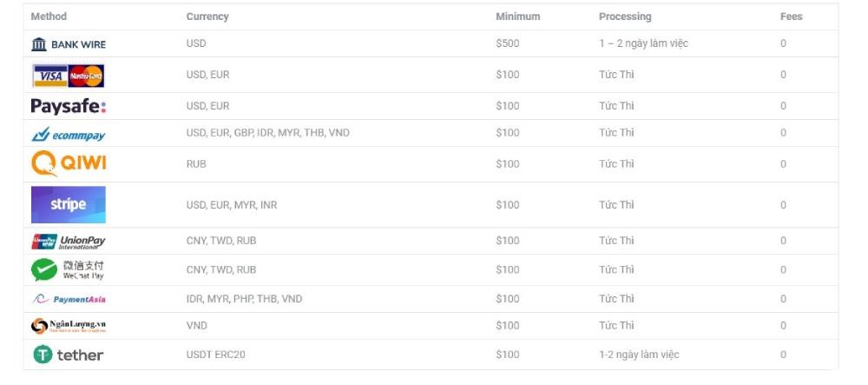Click the Currency column header

coord(207,17)
